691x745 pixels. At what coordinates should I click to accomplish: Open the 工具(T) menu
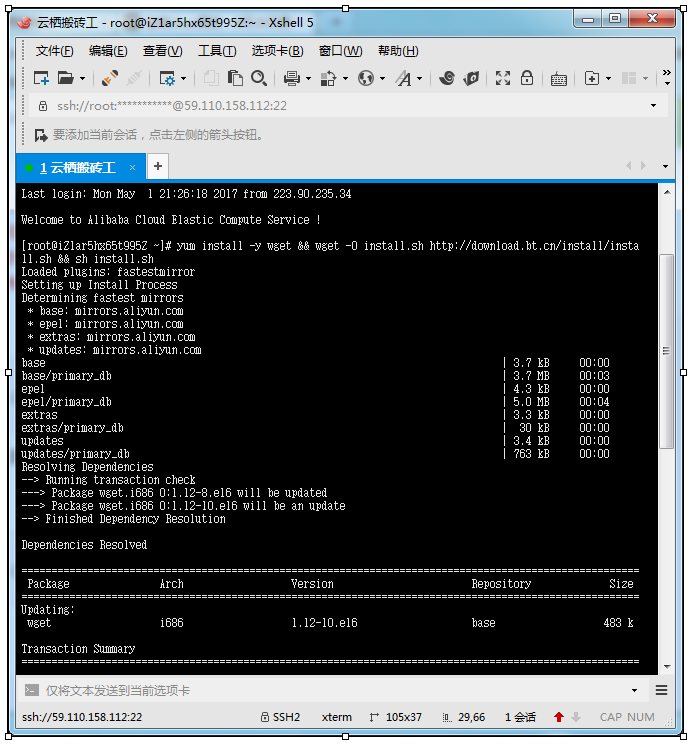pos(217,51)
